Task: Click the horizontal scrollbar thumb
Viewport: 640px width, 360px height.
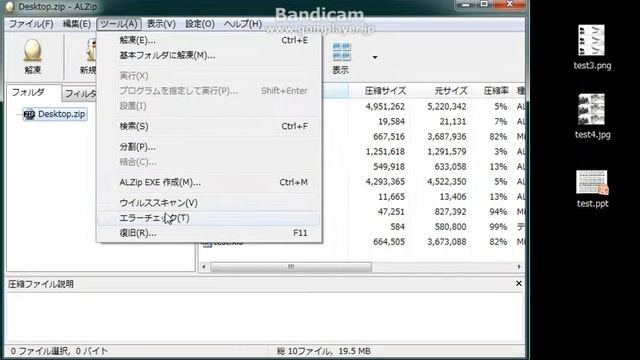Action: pyautogui.click(x=291, y=267)
